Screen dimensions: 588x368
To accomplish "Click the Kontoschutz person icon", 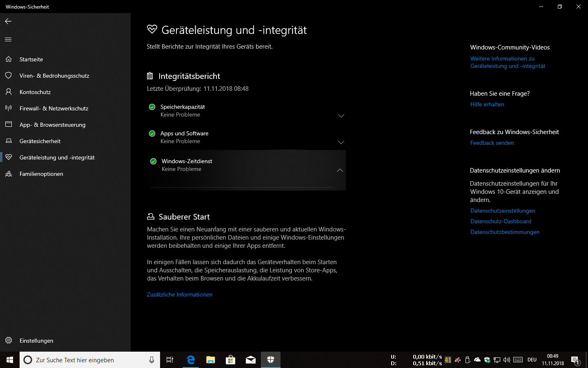I will [x=9, y=92].
